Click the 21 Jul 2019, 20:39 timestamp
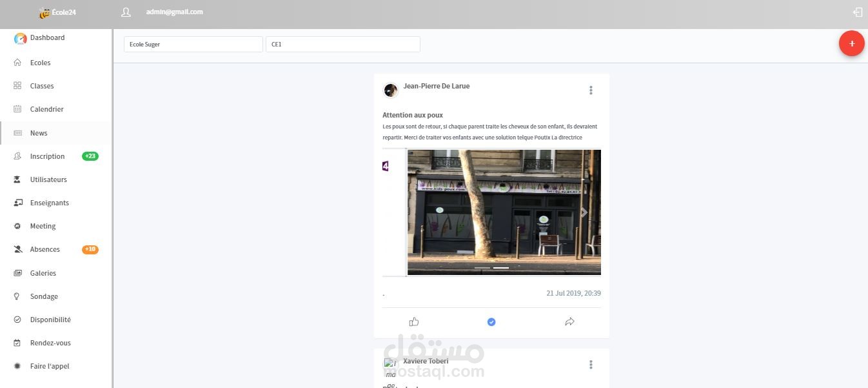The image size is (868, 388). click(574, 293)
